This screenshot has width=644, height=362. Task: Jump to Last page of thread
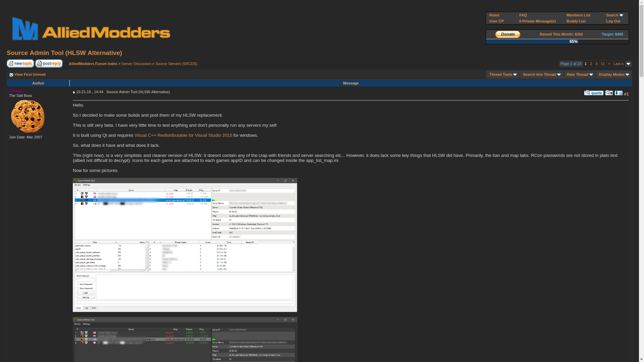click(x=619, y=64)
